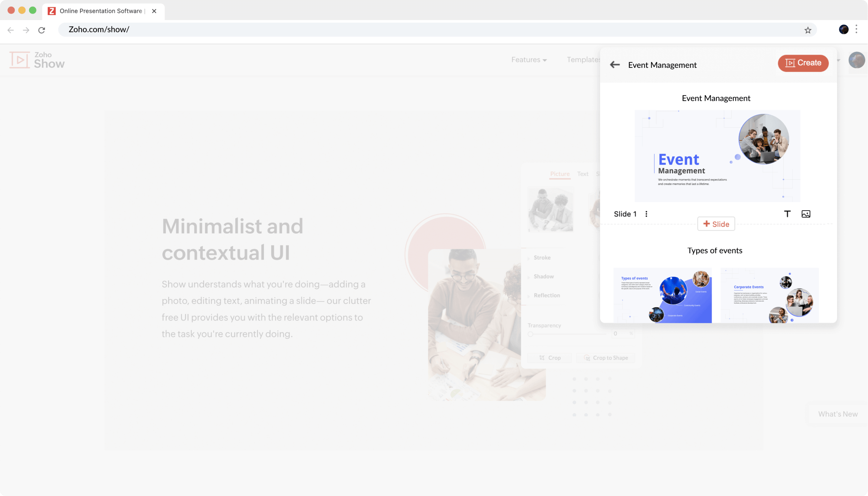Screen dimensions: 868x496
Task: Click the Create button for Event Management
Action: coord(803,63)
